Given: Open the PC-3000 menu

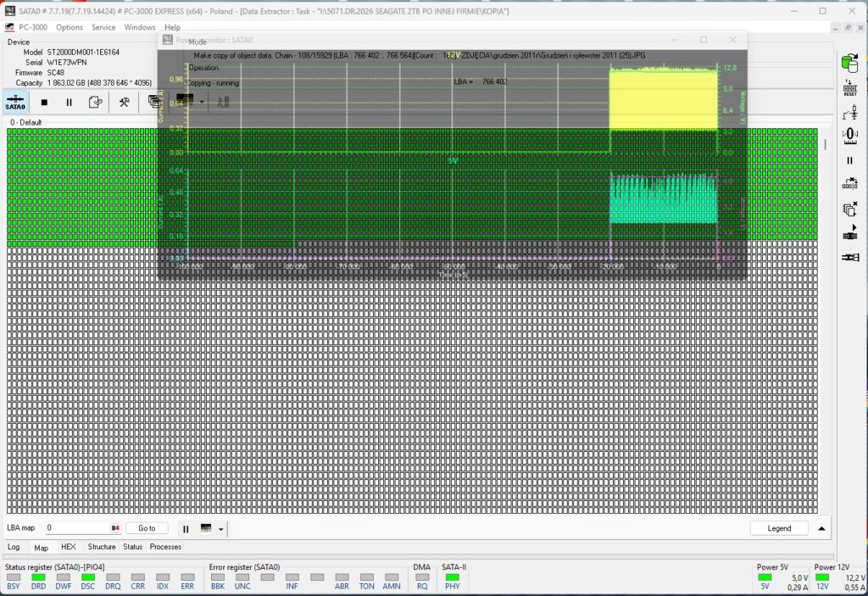Looking at the screenshot, I should coord(33,27).
